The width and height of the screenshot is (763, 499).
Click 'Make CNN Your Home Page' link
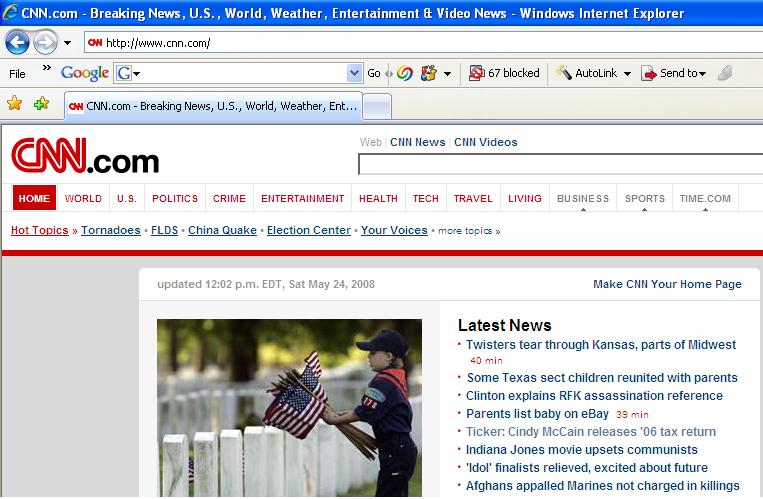[x=667, y=284]
